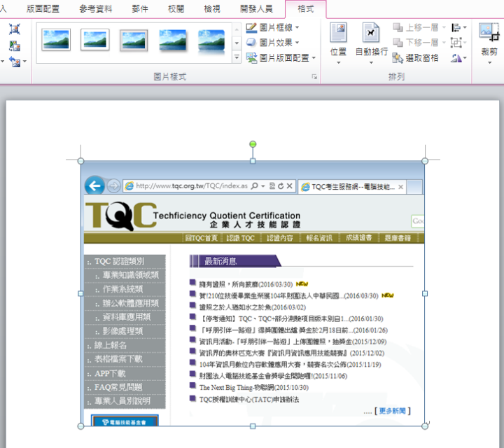Expand the full picture styles gallery

pyautogui.click(x=237, y=57)
